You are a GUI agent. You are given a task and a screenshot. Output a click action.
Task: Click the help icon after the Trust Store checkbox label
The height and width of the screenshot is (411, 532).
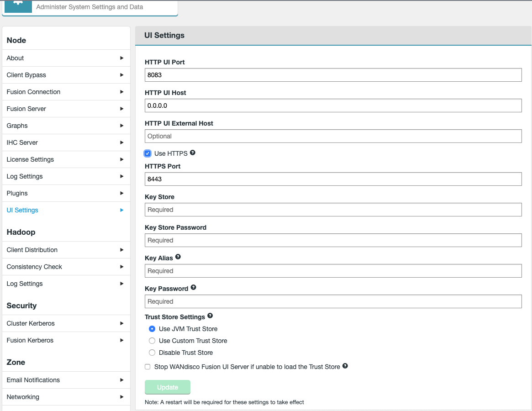pyautogui.click(x=345, y=365)
